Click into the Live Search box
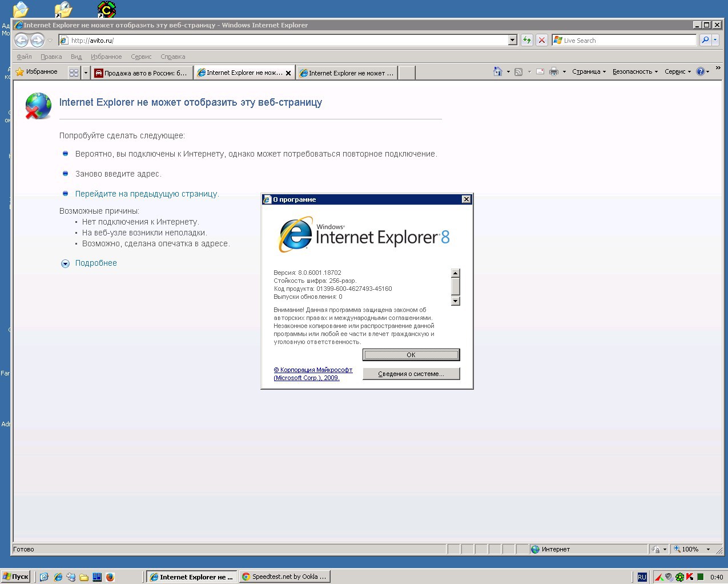The image size is (728, 584). pyautogui.click(x=624, y=40)
